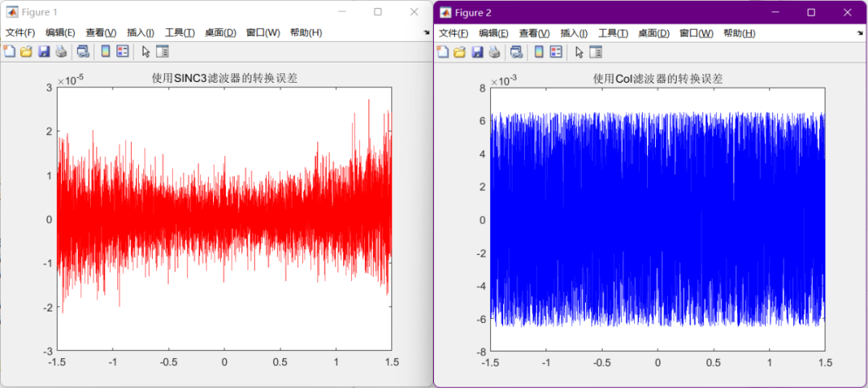
Task: Select Edit Plot arrow in Figure 2 toolbar
Action: coord(579,52)
